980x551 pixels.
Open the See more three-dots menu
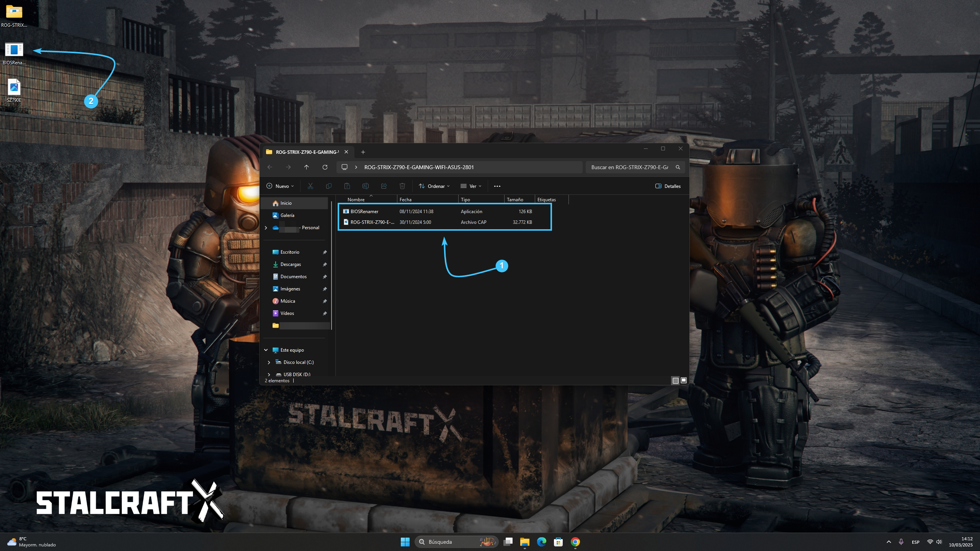[497, 186]
